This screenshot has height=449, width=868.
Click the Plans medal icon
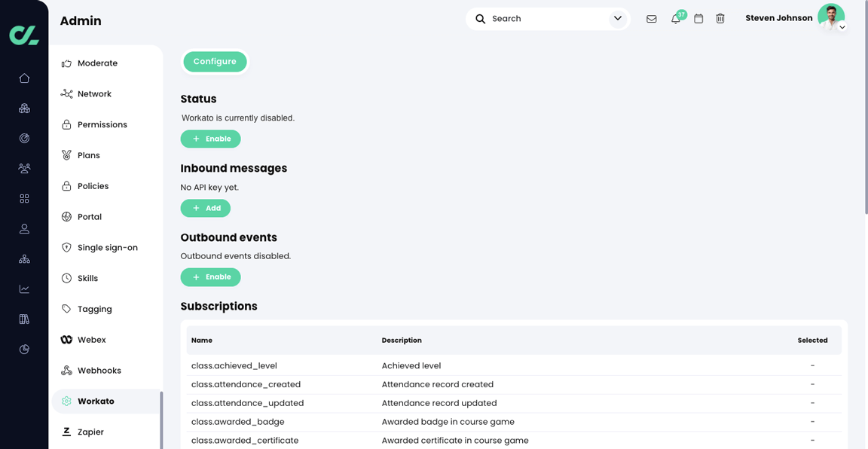[x=66, y=156]
